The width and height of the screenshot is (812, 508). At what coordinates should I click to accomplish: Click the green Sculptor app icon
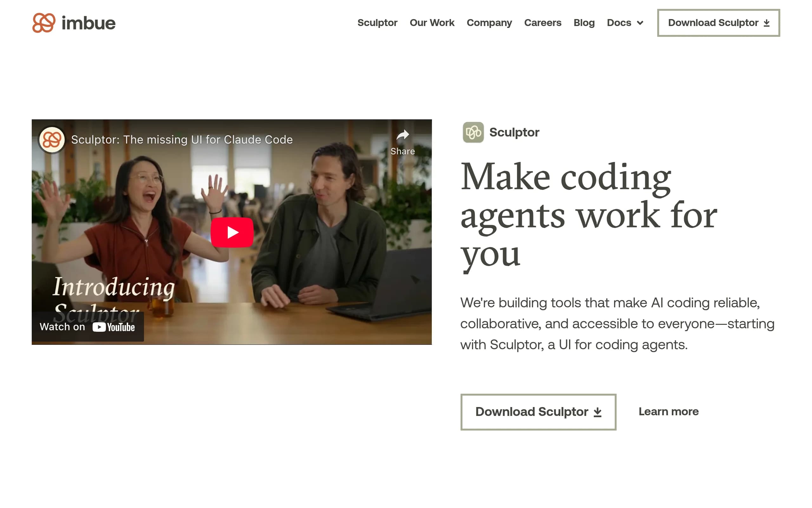[x=473, y=132]
